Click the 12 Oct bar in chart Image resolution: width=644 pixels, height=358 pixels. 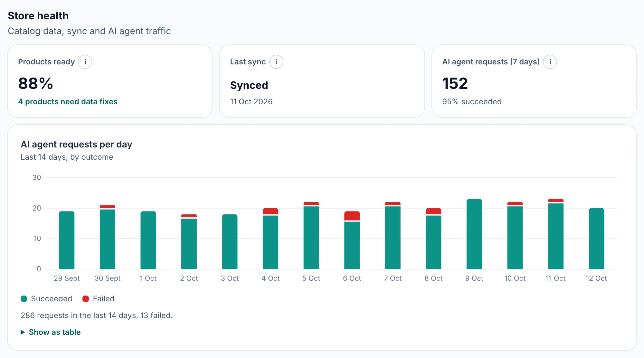pyautogui.click(x=597, y=239)
